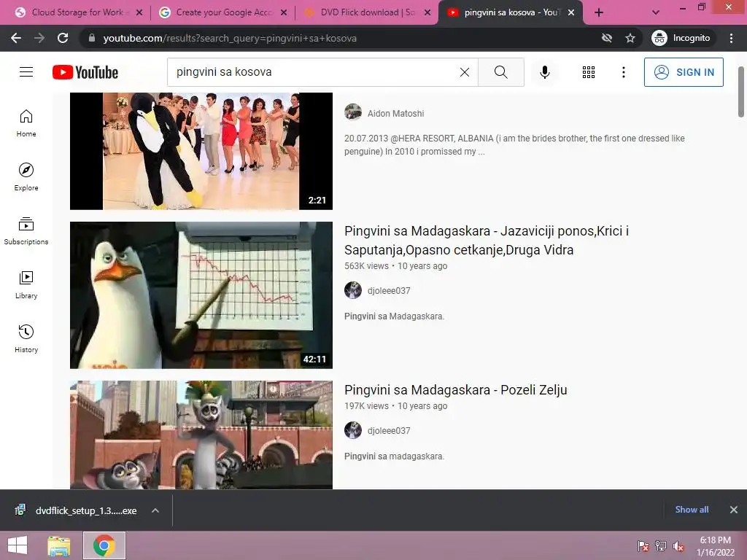Image resolution: width=747 pixels, height=560 pixels.
Task: Clear the search query with the X
Action: point(465,72)
